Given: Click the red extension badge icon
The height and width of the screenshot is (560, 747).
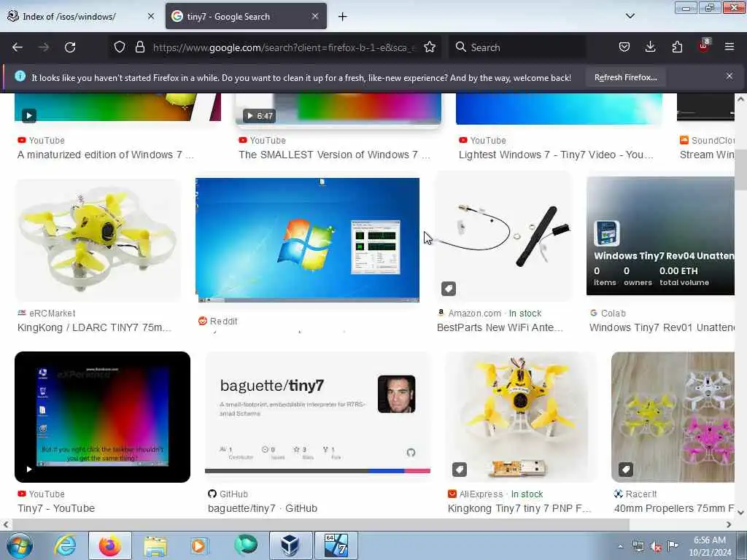Looking at the screenshot, I should [704, 46].
